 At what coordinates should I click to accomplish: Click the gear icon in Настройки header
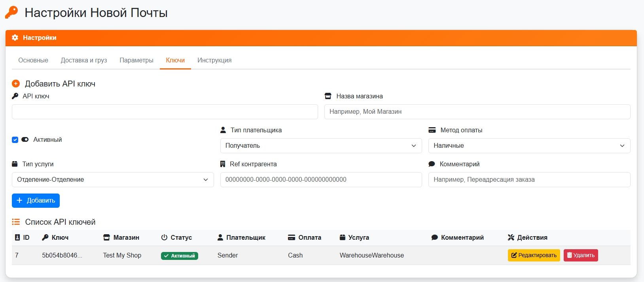coord(15,38)
